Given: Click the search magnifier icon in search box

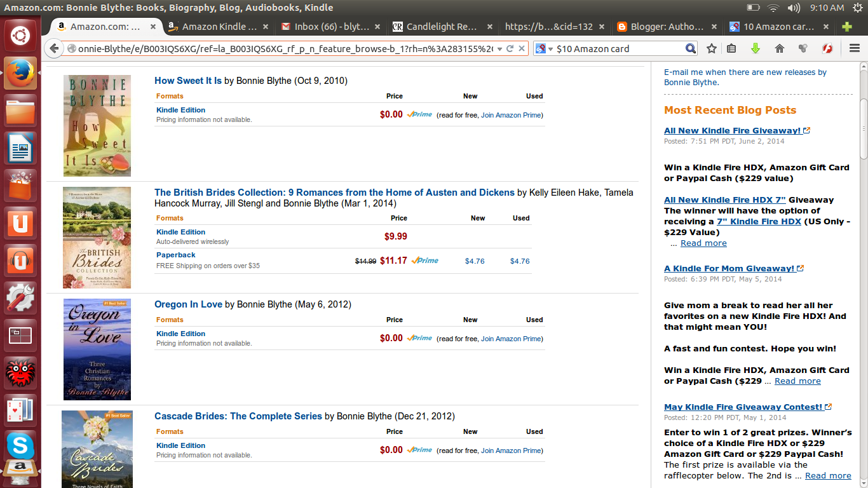Looking at the screenshot, I should coord(691,49).
